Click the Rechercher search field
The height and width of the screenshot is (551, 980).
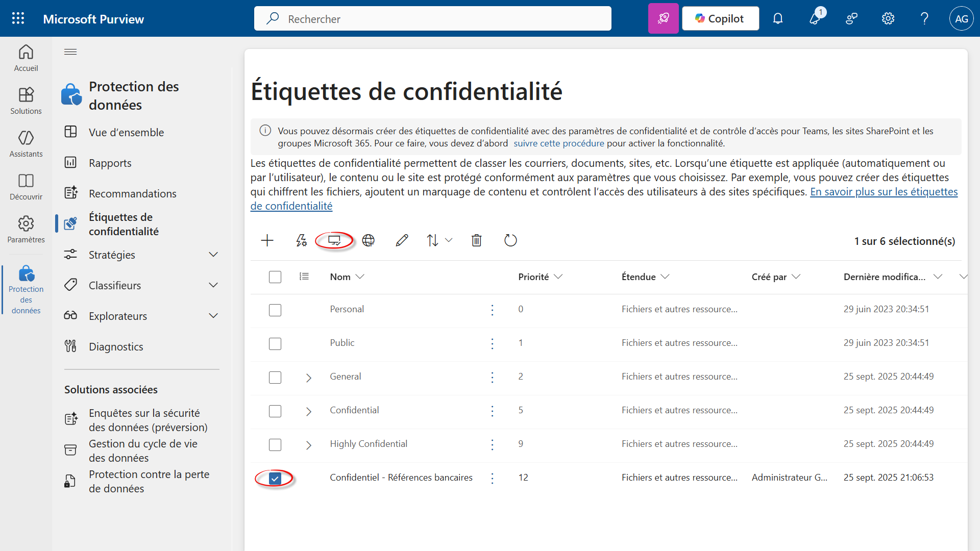click(x=433, y=19)
